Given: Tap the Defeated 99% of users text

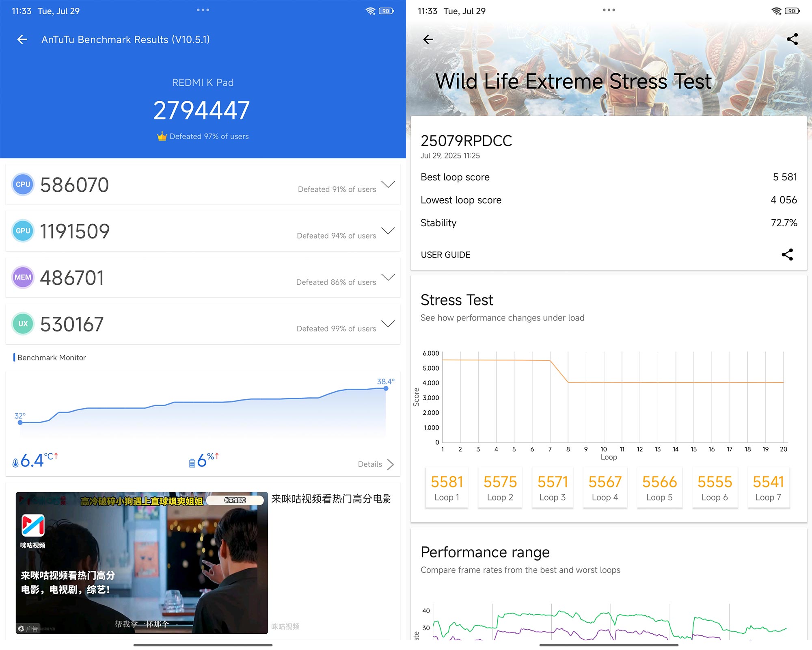Looking at the screenshot, I should (336, 329).
